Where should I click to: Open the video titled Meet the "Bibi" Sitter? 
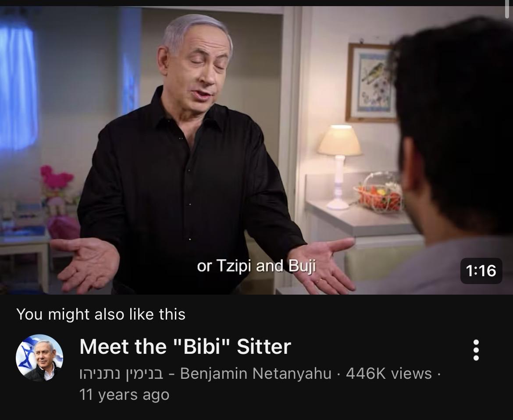185,346
